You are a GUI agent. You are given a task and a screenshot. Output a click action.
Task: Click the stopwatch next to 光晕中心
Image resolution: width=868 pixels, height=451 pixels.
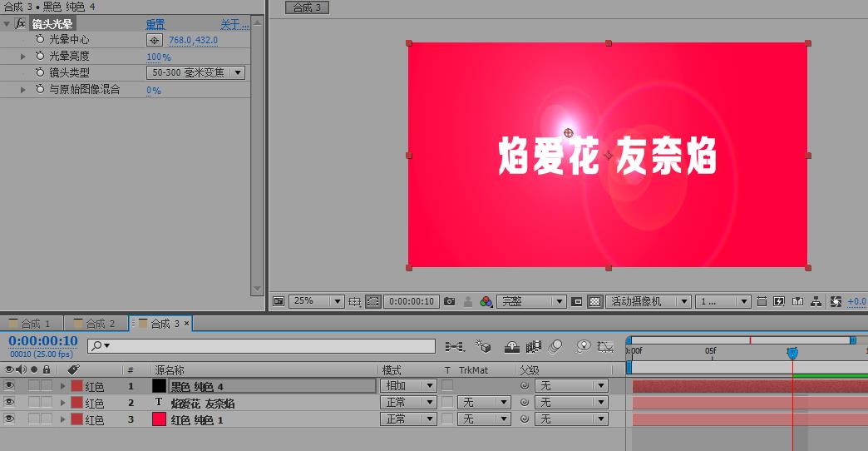(x=40, y=39)
